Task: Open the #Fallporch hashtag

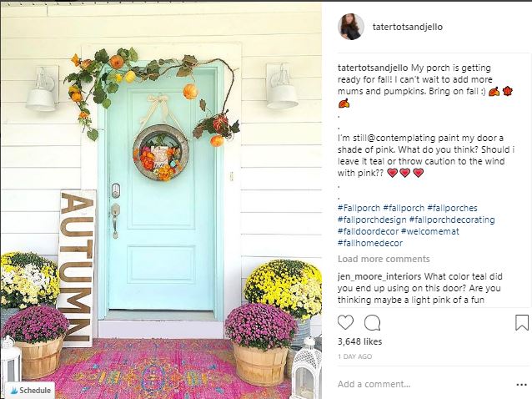Action: [359, 208]
